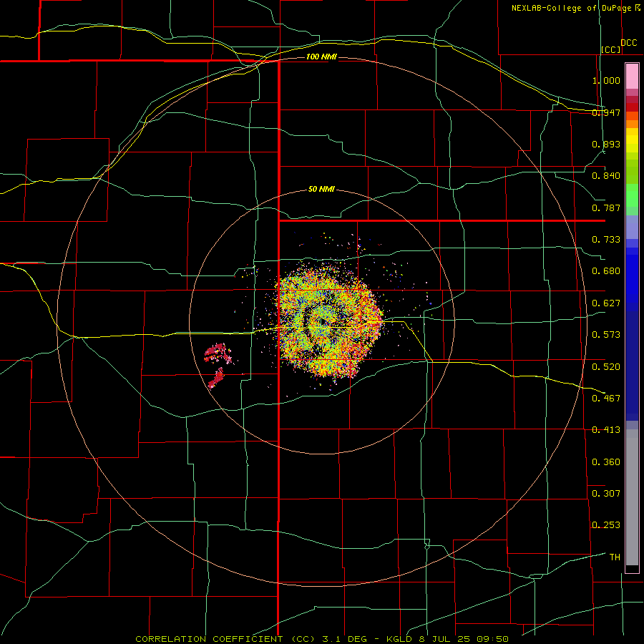The height and width of the screenshot is (644, 644).
Task: Click the Correlation Coefficient caption at bottom
Action: pos(322,639)
